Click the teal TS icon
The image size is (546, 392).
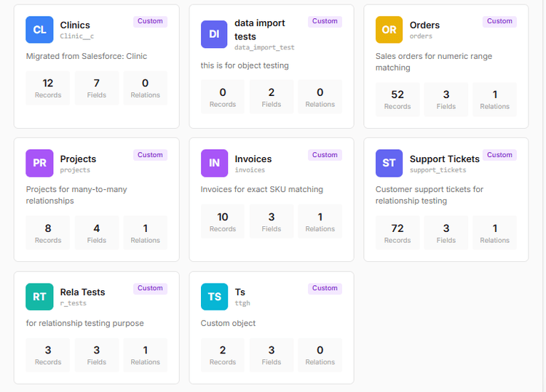(214, 297)
